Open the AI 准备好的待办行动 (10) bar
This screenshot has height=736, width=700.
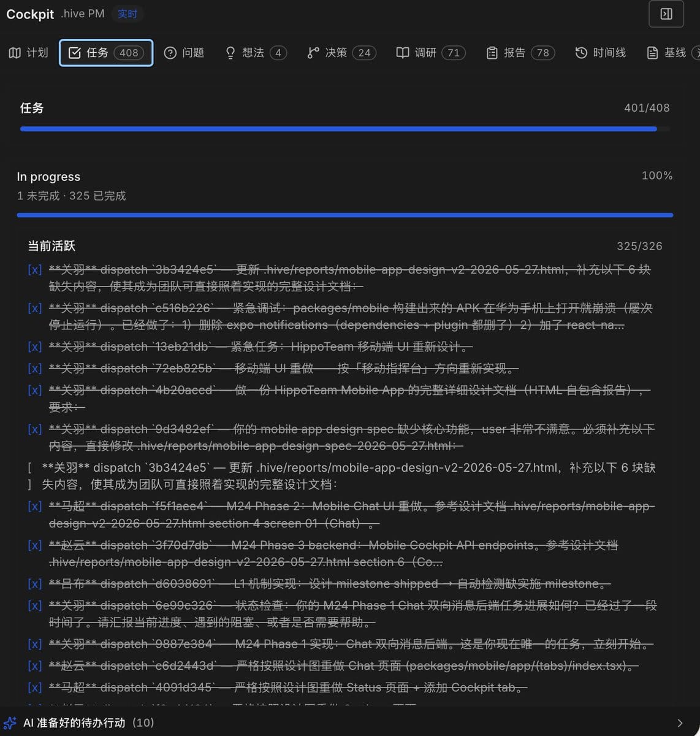tap(350, 723)
